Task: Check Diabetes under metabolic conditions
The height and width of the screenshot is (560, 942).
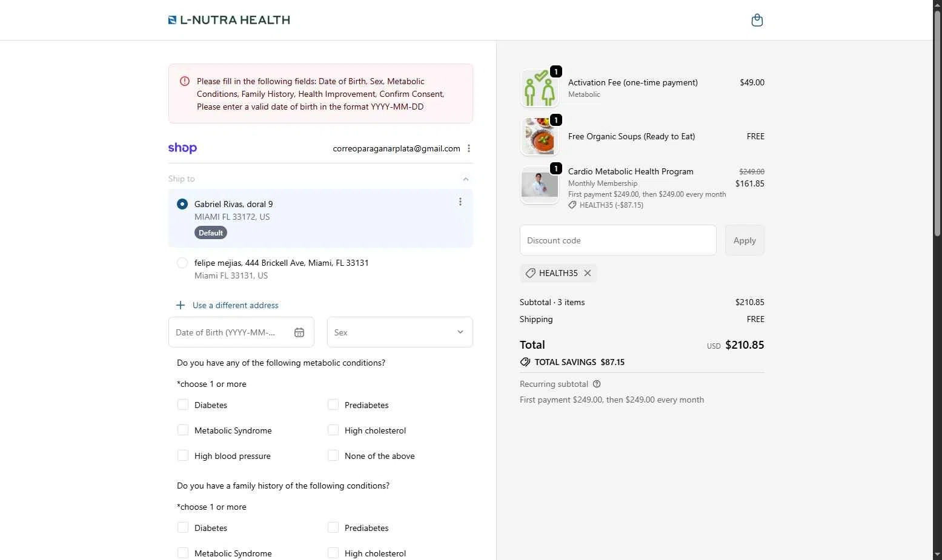Action: (183, 404)
